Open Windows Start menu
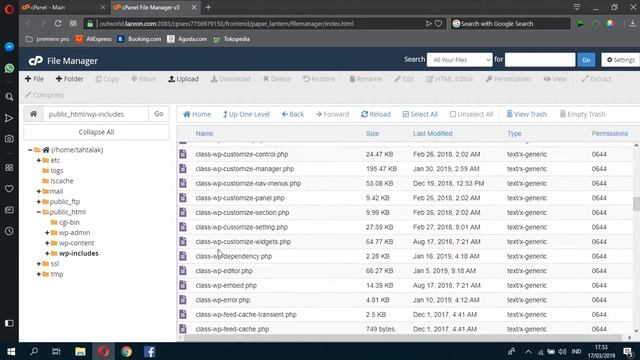 (11, 351)
